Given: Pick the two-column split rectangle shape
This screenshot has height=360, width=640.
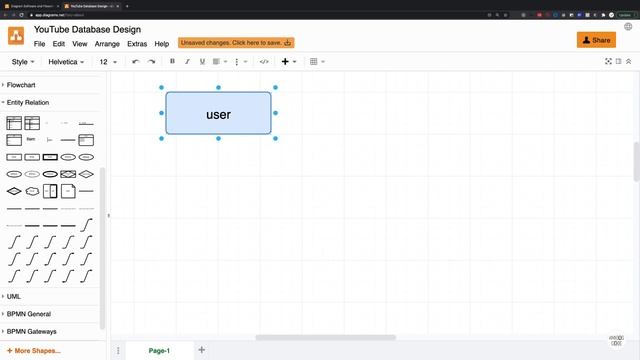Looking at the screenshot, I should click(x=50, y=191).
